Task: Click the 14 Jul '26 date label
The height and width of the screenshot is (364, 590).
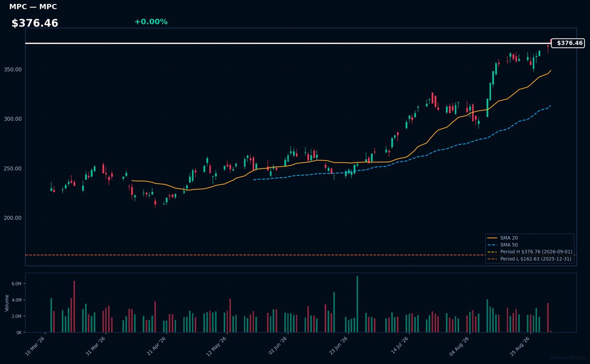Action: point(399,345)
